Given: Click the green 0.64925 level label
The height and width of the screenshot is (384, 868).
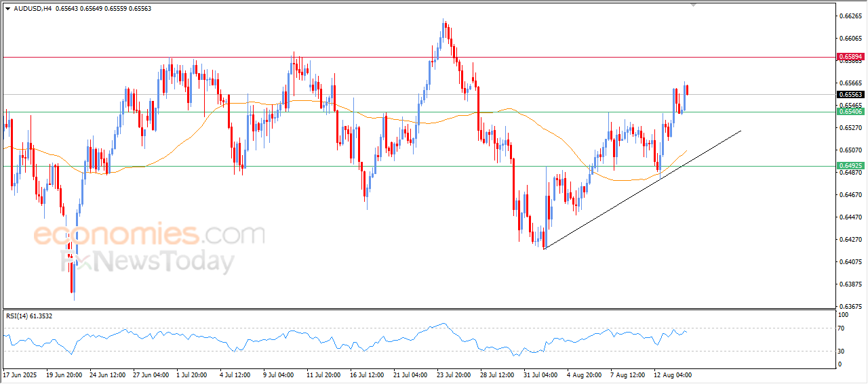Looking at the screenshot, I should coord(850,165).
